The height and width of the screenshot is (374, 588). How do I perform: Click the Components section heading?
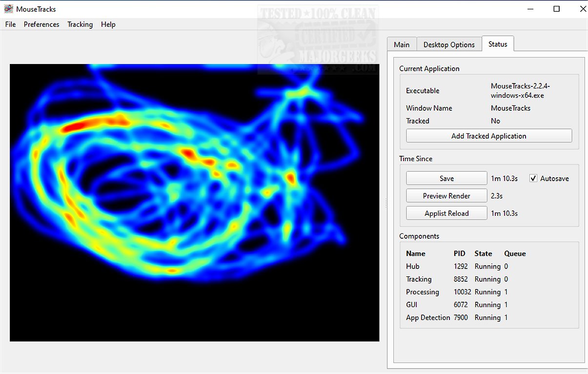click(x=419, y=236)
